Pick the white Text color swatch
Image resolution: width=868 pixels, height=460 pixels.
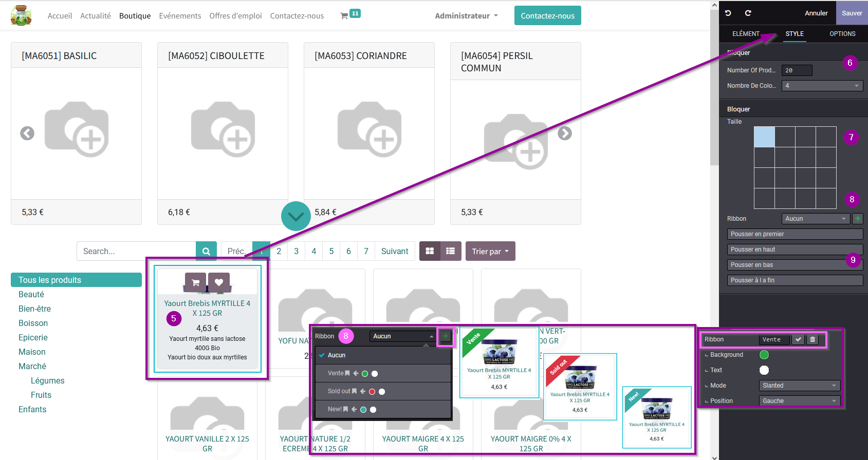click(764, 370)
